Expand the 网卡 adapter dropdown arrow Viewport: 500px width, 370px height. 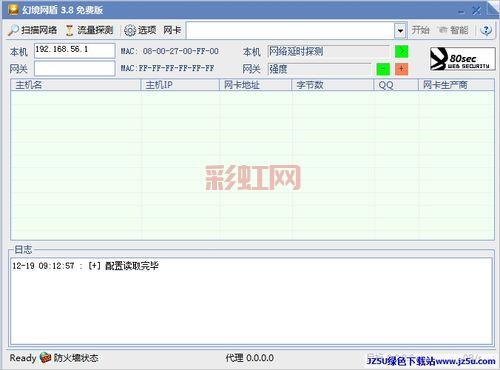point(400,31)
